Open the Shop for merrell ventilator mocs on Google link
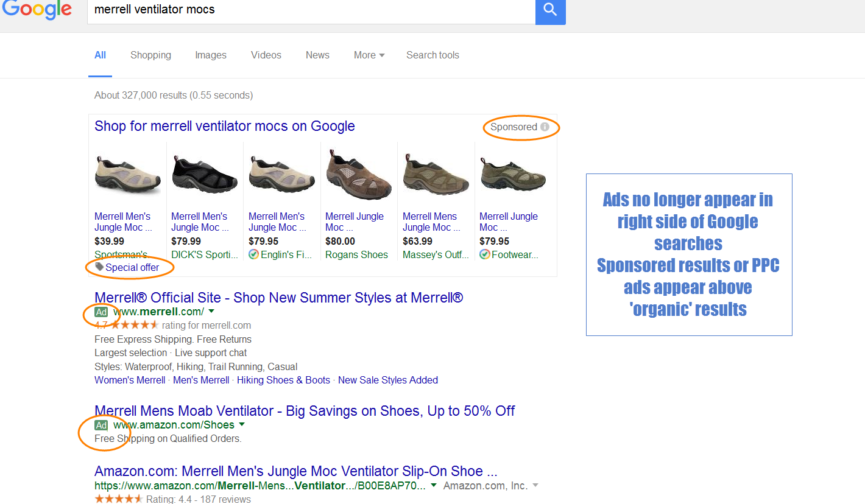 (x=225, y=126)
